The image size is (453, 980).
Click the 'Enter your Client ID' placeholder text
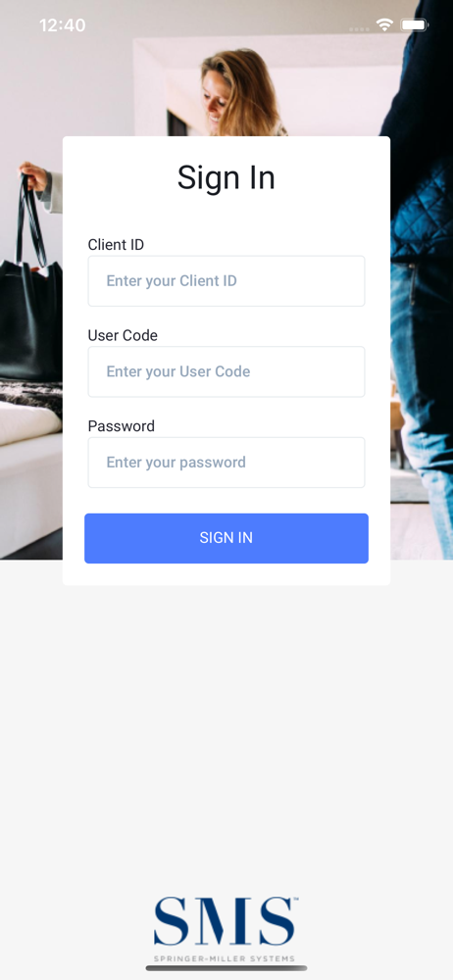pos(172,280)
